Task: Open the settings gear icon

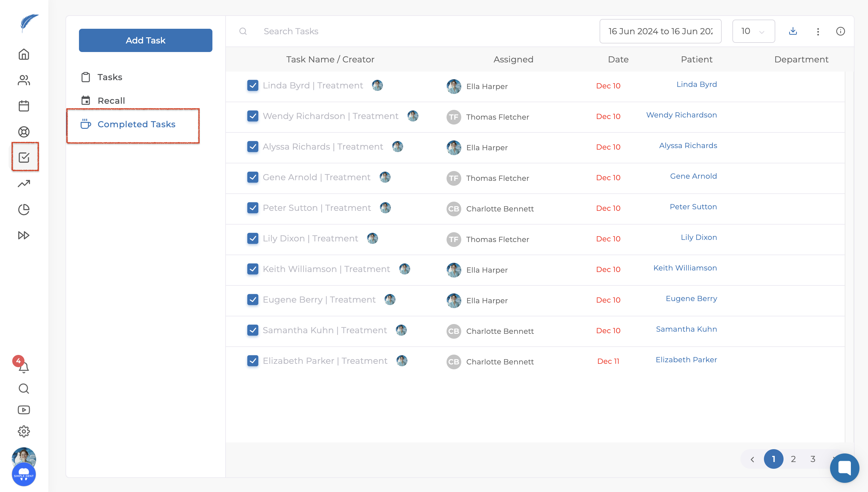Action: click(24, 431)
